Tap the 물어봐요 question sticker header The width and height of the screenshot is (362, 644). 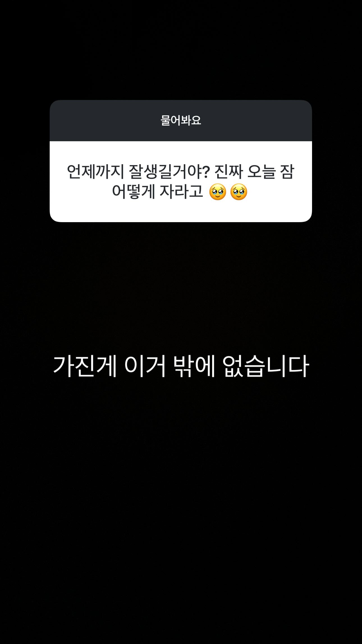pyautogui.click(x=181, y=120)
